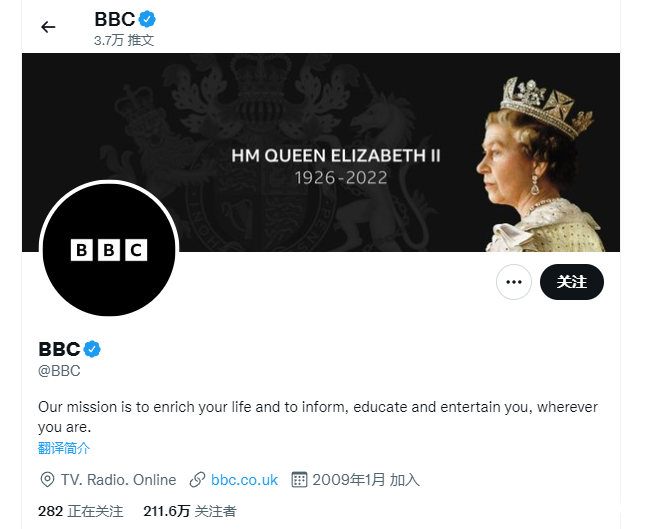Click the 2009年1月 加入 join date text

click(366, 480)
